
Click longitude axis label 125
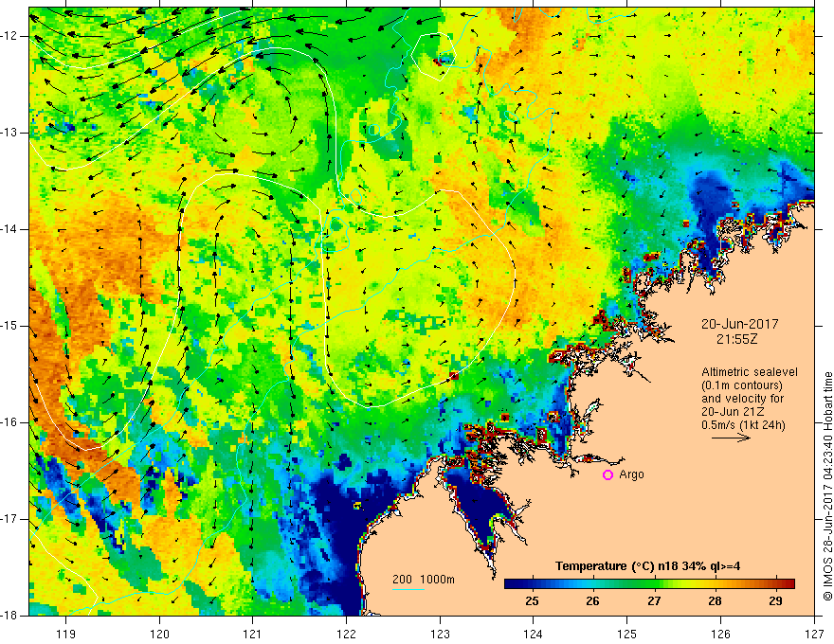pos(627,634)
